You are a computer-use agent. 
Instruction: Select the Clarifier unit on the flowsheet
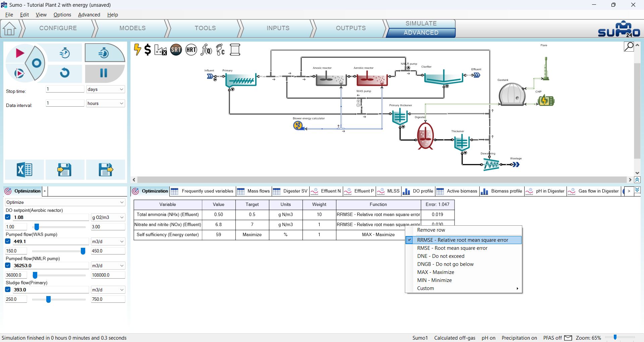click(x=443, y=77)
